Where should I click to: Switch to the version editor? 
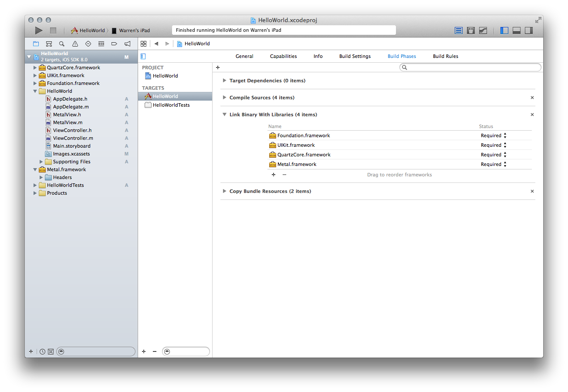click(x=483, y=30)
